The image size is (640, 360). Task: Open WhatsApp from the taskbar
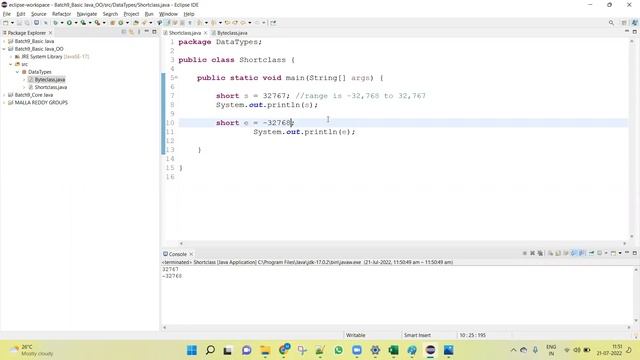(x=338, y=350)
